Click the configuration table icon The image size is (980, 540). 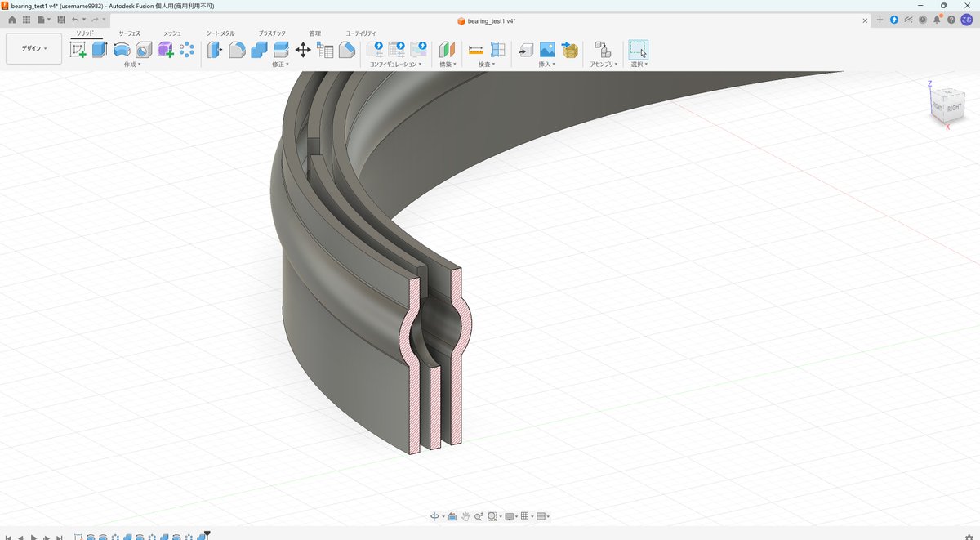point(397,50)
